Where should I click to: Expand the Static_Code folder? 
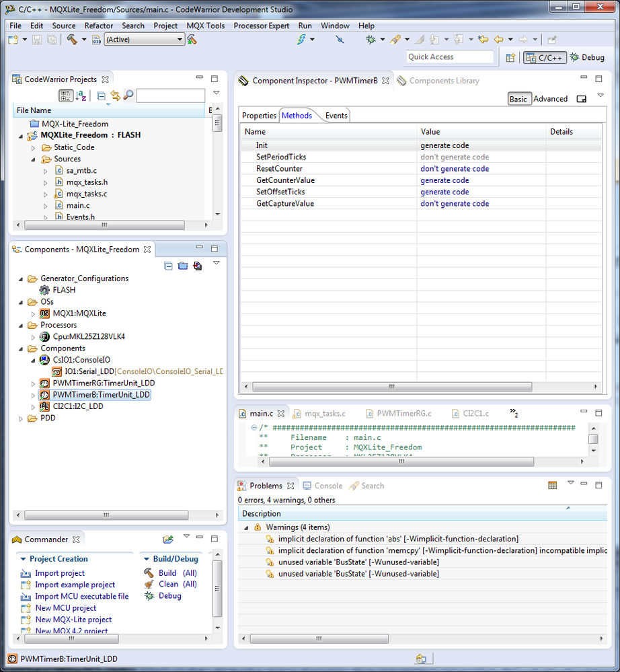[33, 148]
